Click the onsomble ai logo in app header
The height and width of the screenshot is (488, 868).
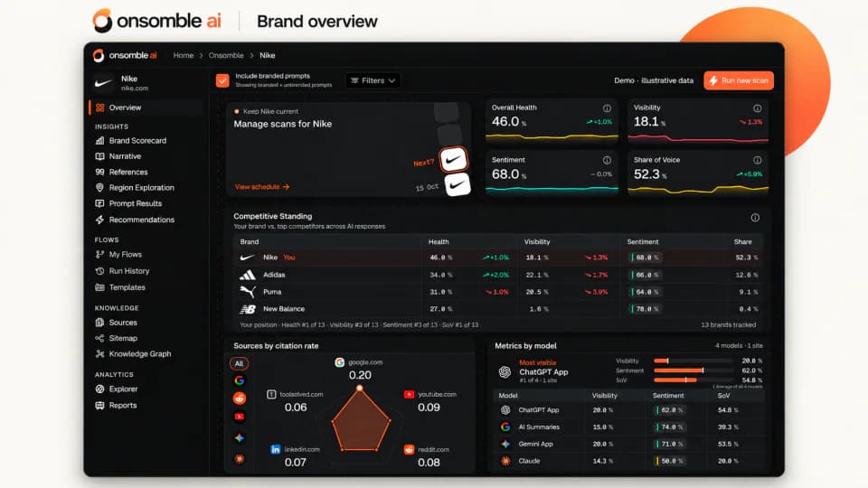[125, 55]
